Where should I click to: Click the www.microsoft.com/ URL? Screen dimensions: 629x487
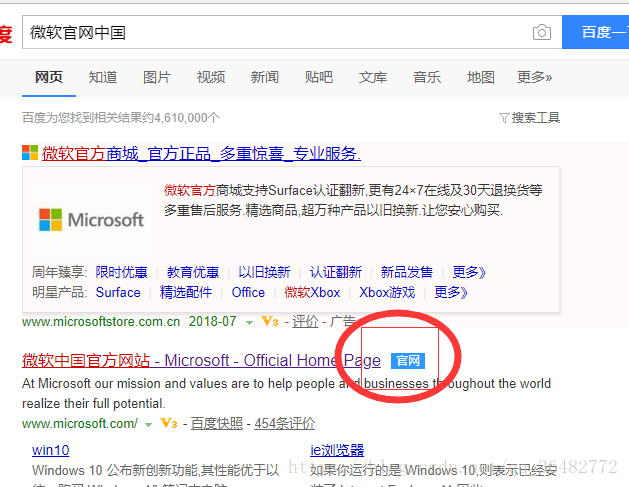[x=80, y=424]
